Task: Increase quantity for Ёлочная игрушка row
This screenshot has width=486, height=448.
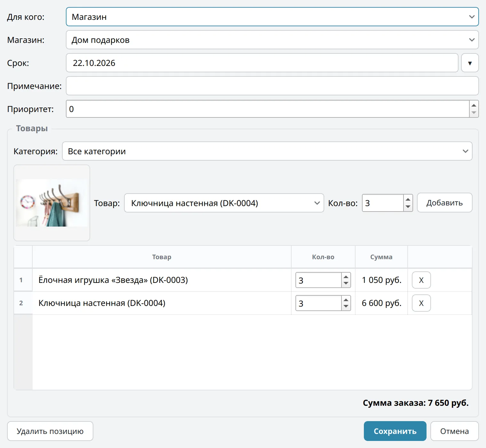Action: pyautogui.click(x=346, y=277)
